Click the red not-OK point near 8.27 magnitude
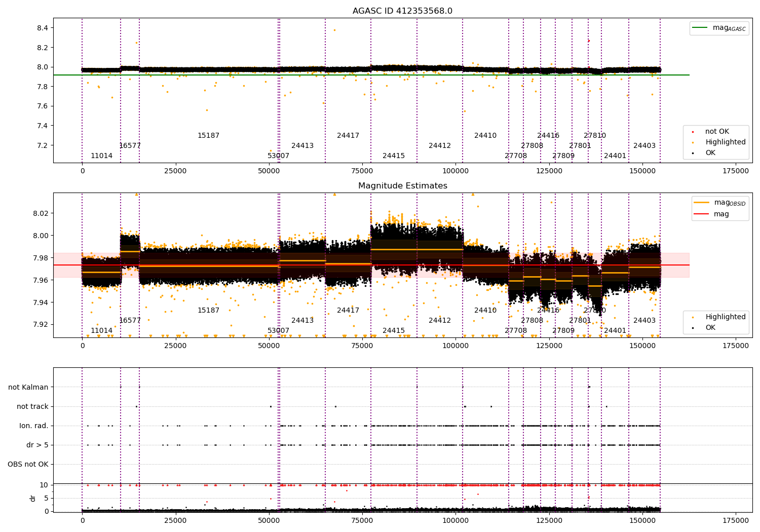Image resolution: width=760 pixels, height=532 pixels. point(588,41)
